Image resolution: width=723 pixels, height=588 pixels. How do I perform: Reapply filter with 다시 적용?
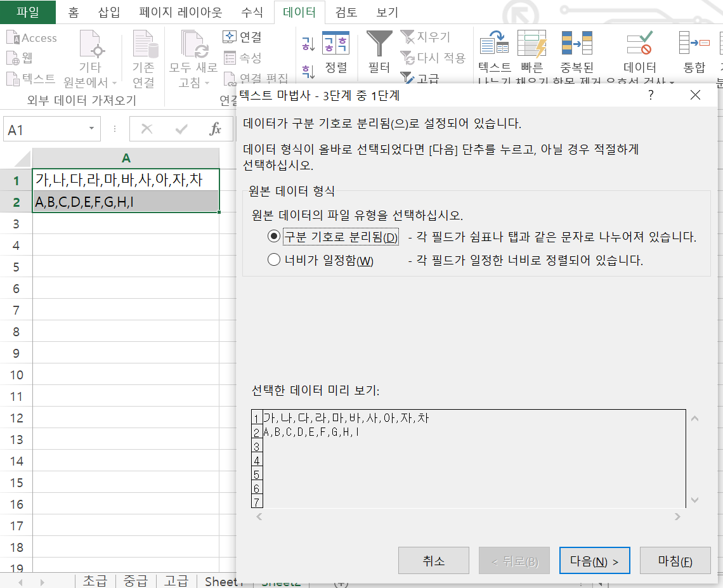433,58
